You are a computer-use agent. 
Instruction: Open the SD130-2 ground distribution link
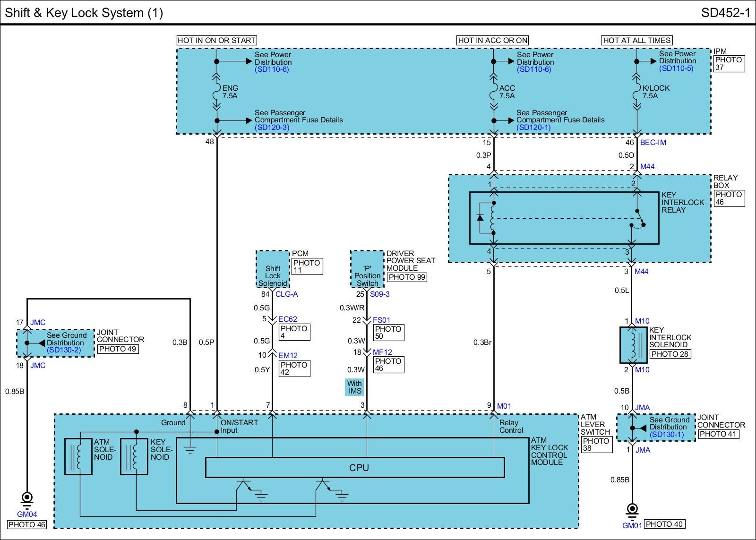click(x=64, y=350)
